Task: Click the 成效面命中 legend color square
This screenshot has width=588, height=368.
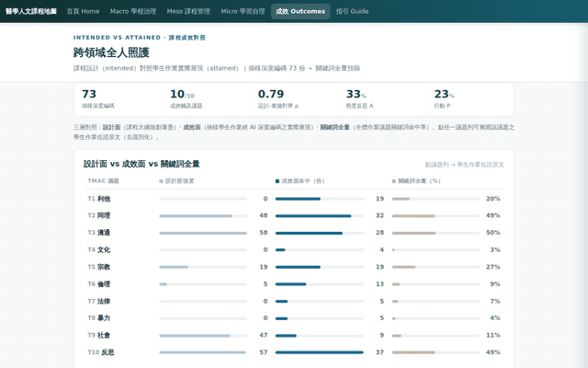Action: pos(277,181)
